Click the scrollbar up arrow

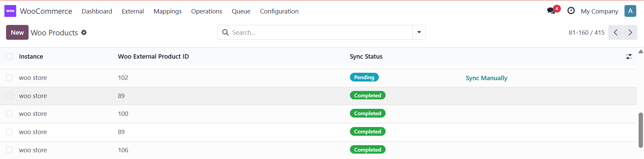[x=641, y=52]
